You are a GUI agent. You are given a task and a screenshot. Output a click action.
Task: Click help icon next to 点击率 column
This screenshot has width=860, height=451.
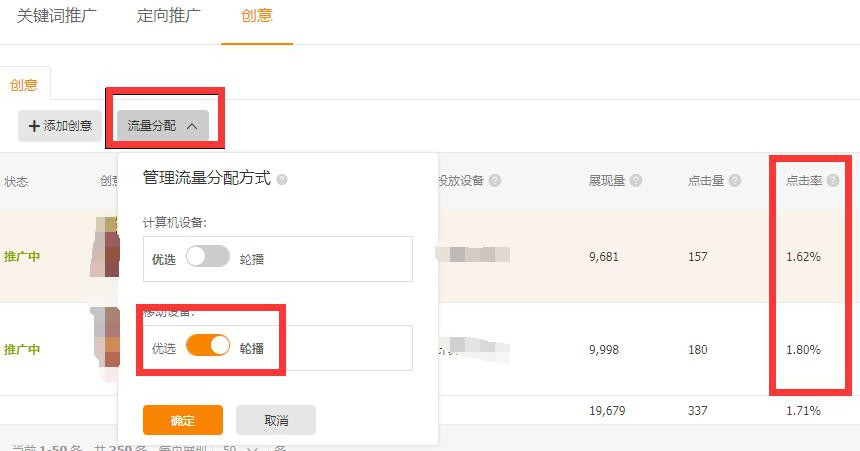click(833, 181)
